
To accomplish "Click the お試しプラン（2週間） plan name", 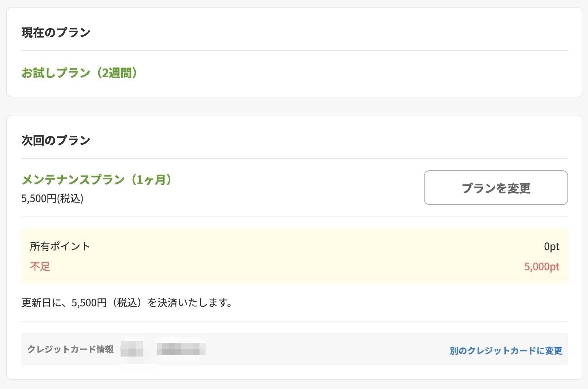I will click(x=79, y=73).
